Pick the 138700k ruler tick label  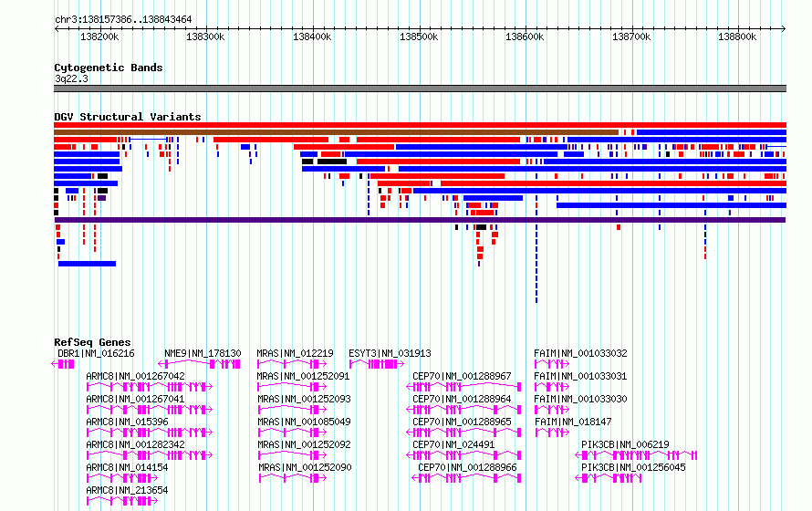coord(631,36)
